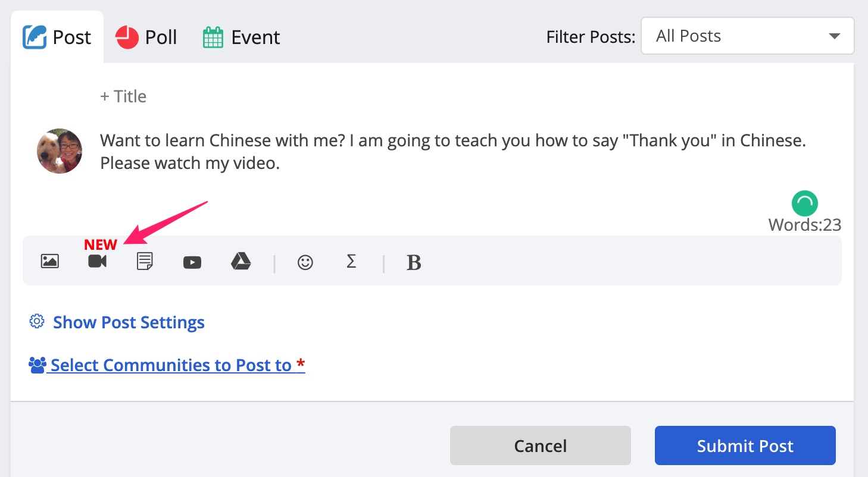Click the people icon beside Select Communities
The width and height of the screenshot is (868, 477).
point(38,365)
